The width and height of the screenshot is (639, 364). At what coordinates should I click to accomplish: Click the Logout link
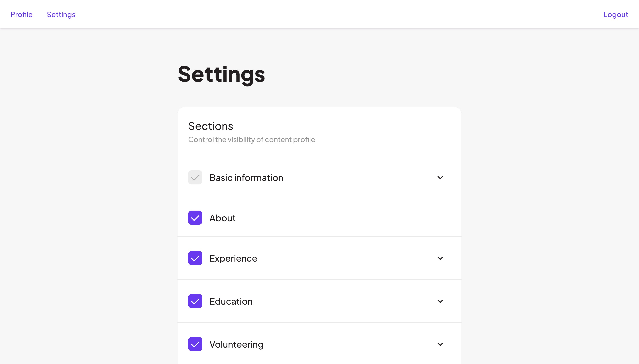(615, 14)
